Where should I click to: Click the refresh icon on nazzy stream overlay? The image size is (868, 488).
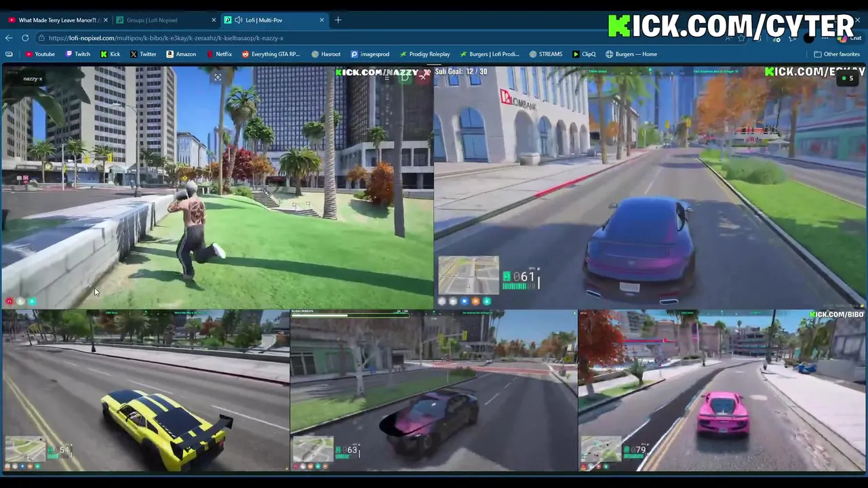point(404,77)
